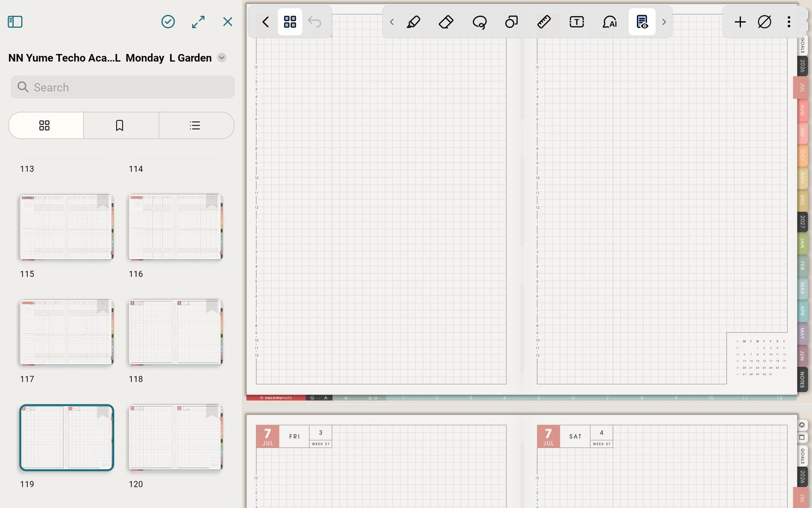Jump to the NOV month tab
Screen dimensions: 812x508
point(802,178)
